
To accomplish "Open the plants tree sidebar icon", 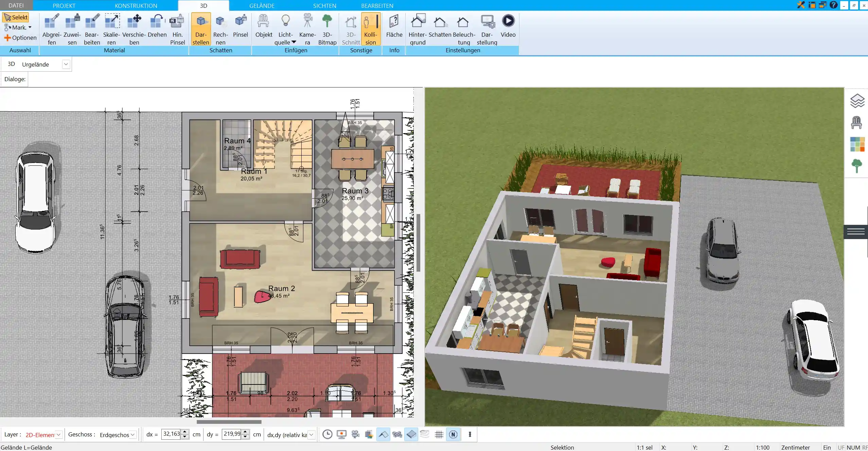I will 857,166.
